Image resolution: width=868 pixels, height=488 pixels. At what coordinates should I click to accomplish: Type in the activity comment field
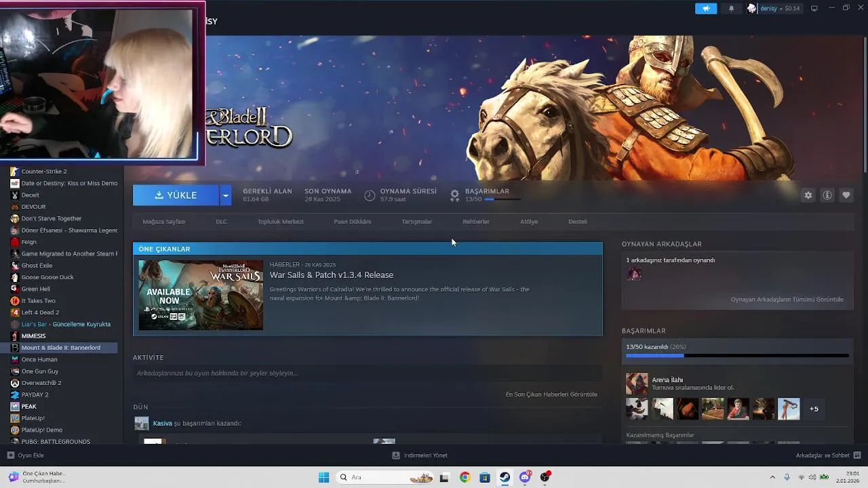click(x=368, y=373)
